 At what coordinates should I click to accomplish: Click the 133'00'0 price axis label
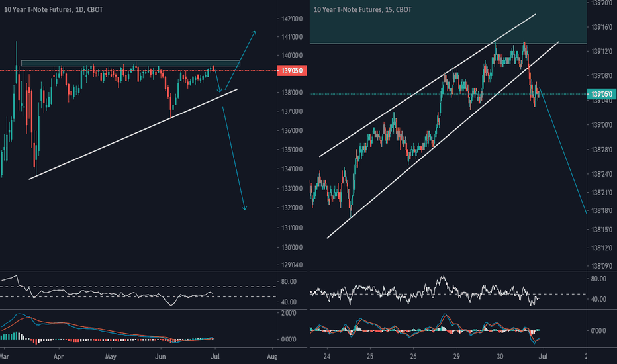click(x=292, y=189)
